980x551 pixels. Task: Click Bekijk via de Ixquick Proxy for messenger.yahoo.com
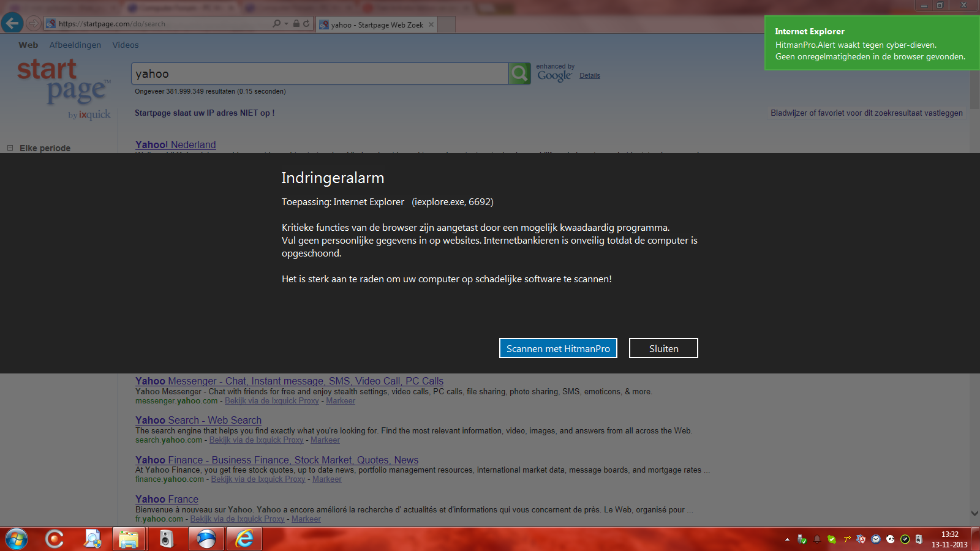click(x=272, y=401)
